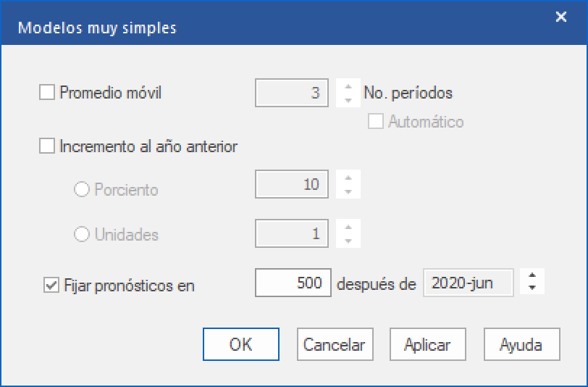Viewport: 588px width, 387px height.
Task: Open help with the Ayuda button
Action: pos(521,345)
